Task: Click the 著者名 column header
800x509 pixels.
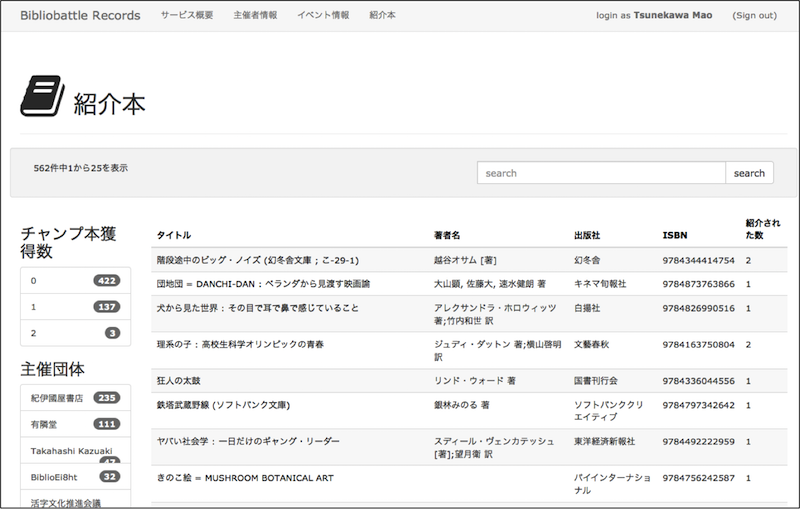Action: pos(447,235)
